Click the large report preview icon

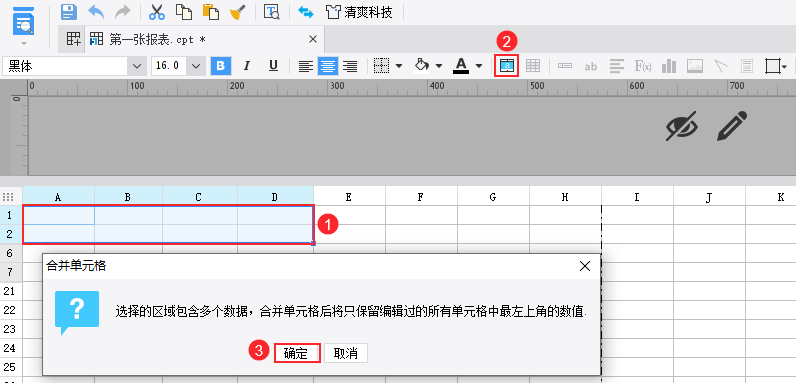coord(23,22)
